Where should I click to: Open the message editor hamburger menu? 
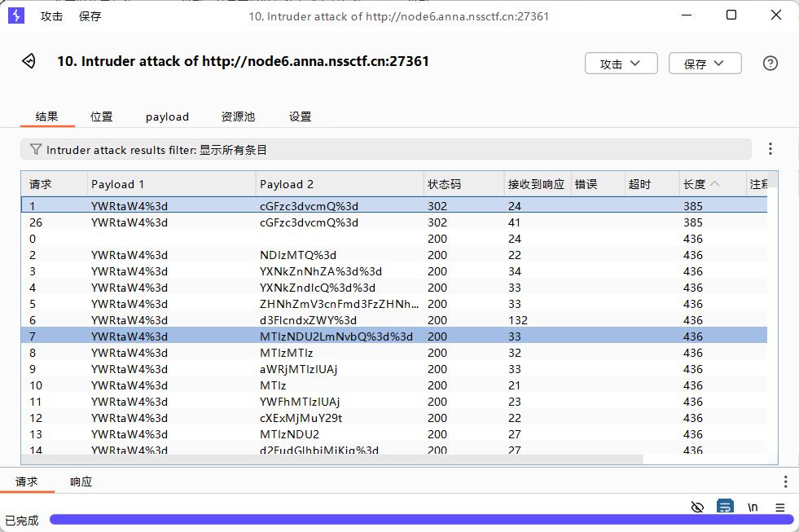779,507
